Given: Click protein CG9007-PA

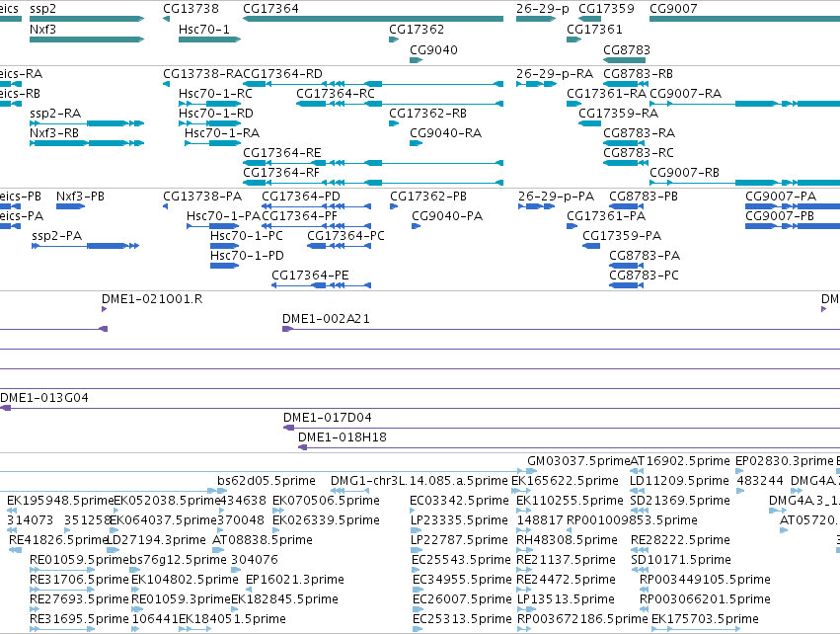Looking at the screenshot, I should [793, 206].
